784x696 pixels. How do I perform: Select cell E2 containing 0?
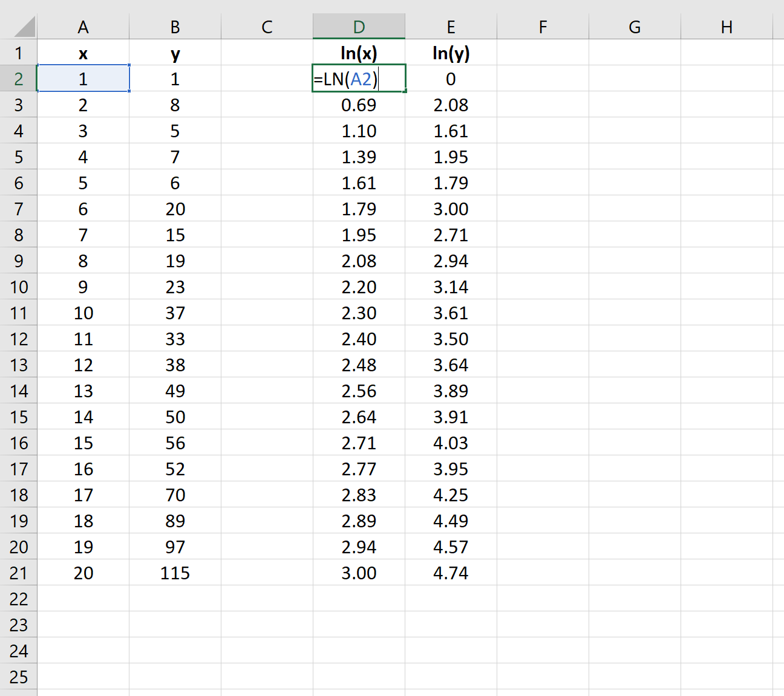point(451,78)
